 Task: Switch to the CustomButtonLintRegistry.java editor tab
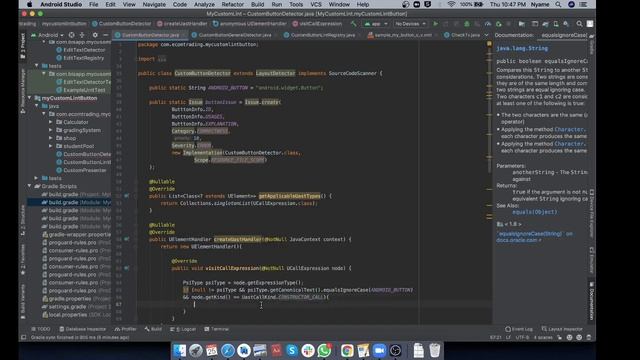click(x=322, y=35)
